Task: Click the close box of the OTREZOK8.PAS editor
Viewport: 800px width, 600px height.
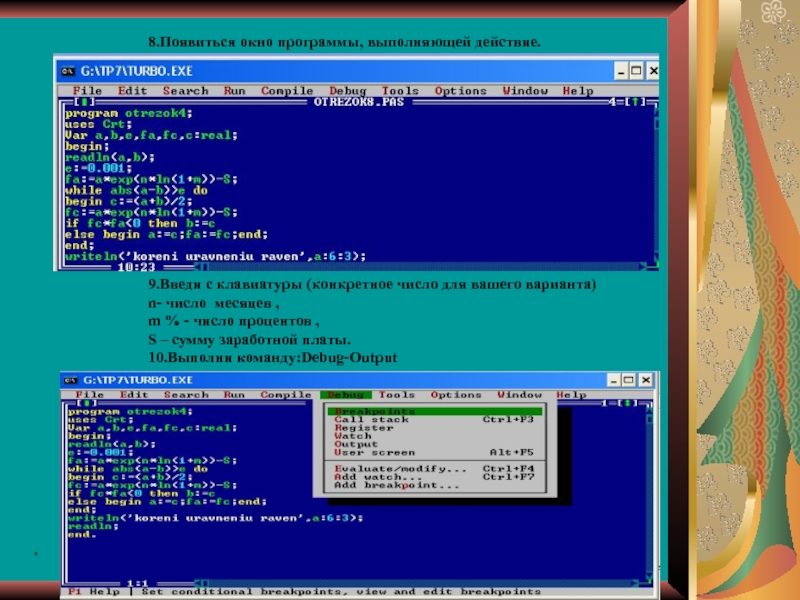Action: click(86, 101)
